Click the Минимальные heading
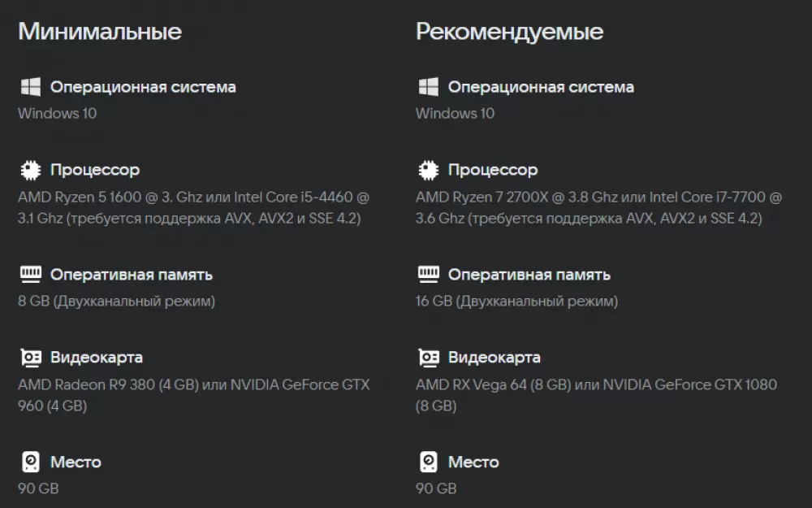812x508 pixels. pos(100,32)
